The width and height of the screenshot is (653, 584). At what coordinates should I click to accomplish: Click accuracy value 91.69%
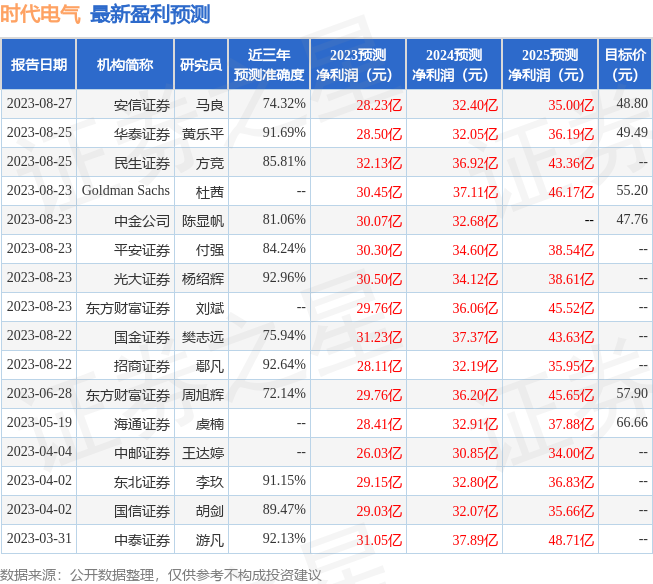(x=284, y=132)
